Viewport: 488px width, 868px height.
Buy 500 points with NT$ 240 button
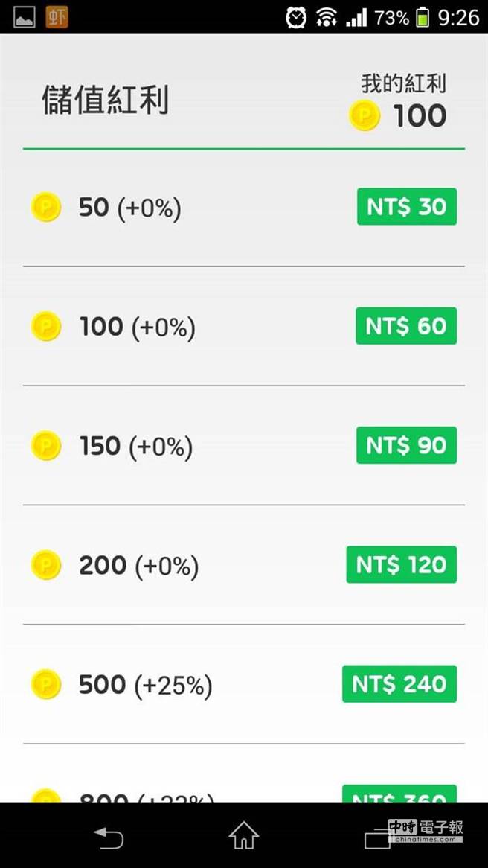pos(399,684)
